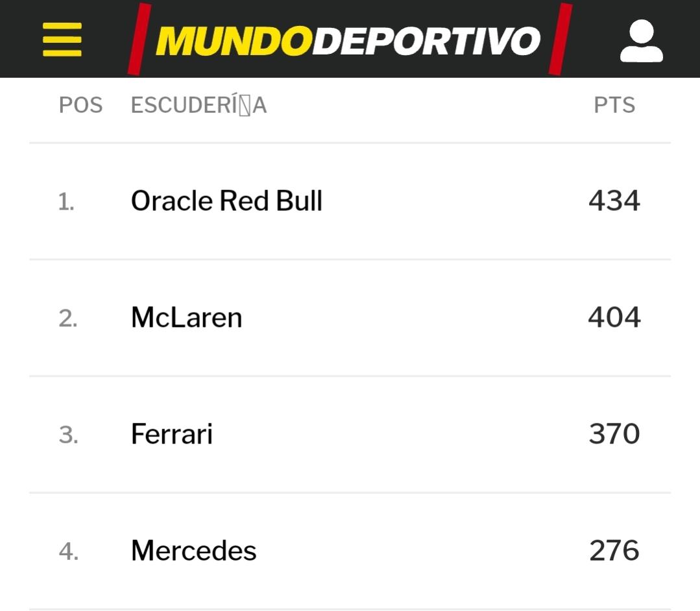This screenshot has height=611, width=700.
Task: Click position number 1 in standings
Action: pos(66,202)
